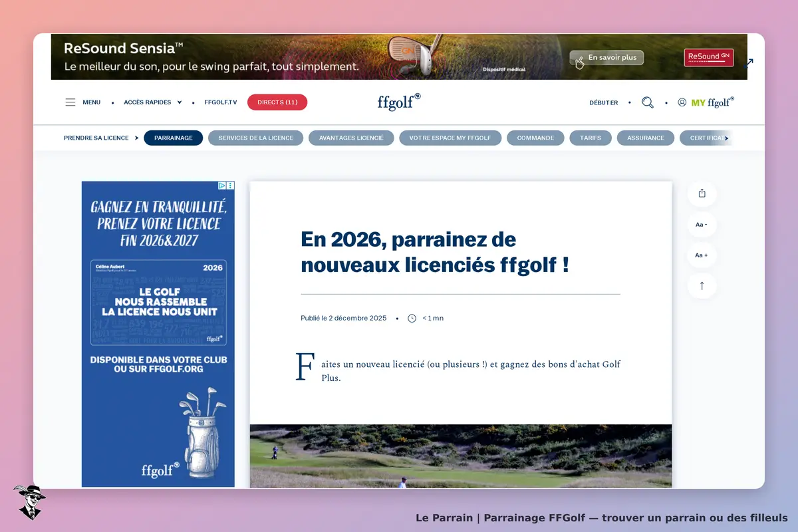
Task: Click the golf course article photo
Action: [461, 456]
